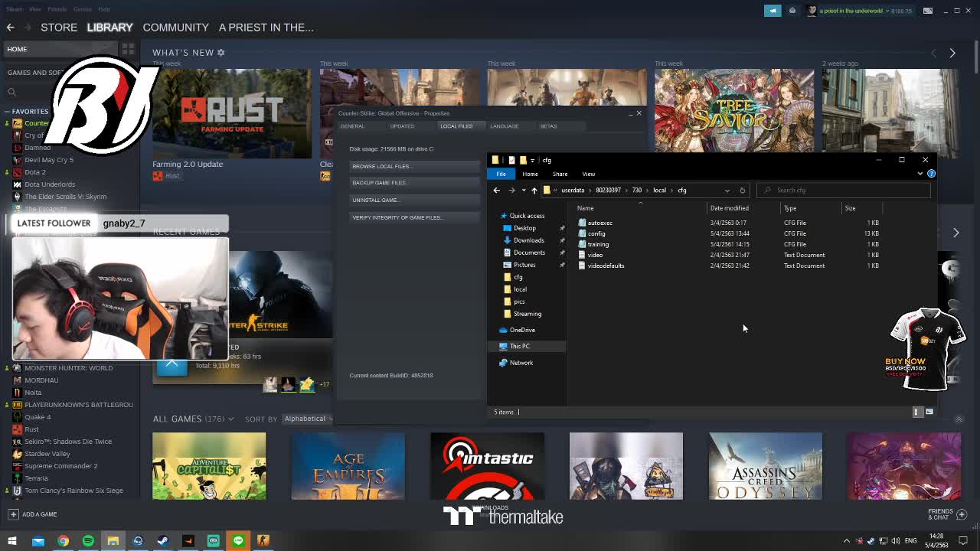
Task: Open the Windows Start button
Action: point(12,541)
